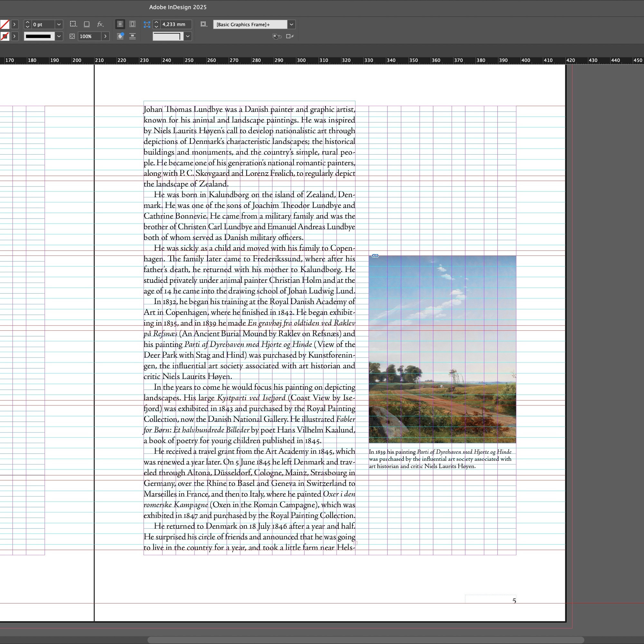Click the Fill color swatch

pyautogui.click(x=4, y=24)
